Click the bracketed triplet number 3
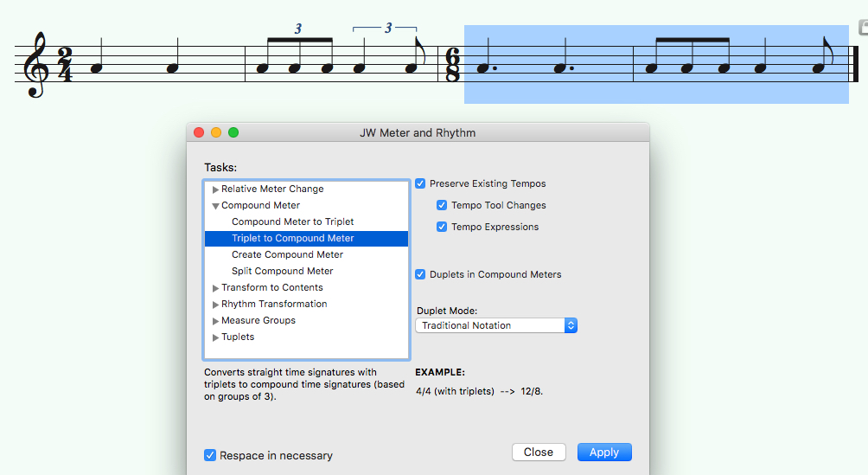Image resolution: width=868 pixels, height=475 pixels. click(388, 29)
